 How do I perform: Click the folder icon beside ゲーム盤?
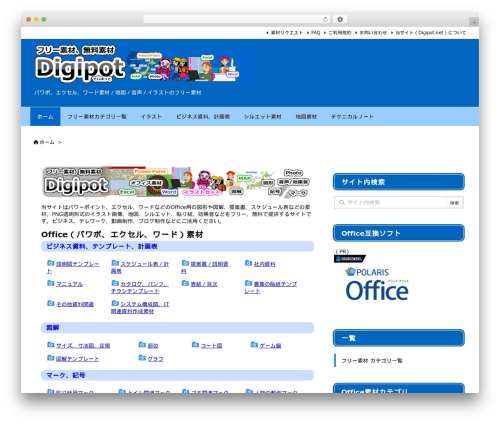254,345
